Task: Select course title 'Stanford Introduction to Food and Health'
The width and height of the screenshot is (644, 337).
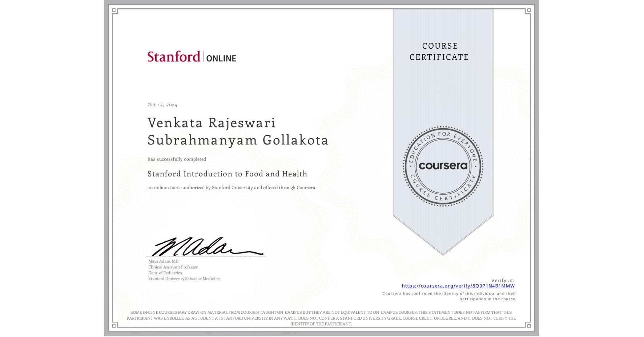Action: tap(228, 174)
